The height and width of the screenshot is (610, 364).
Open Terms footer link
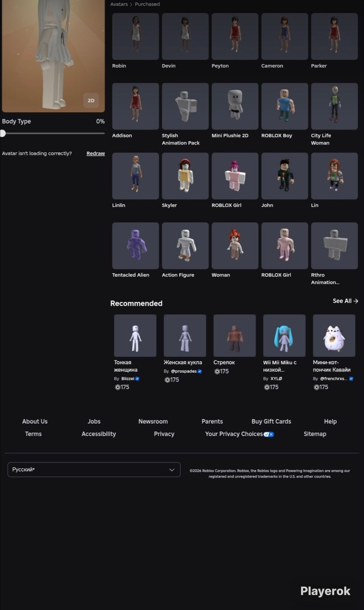pos(33,434)
